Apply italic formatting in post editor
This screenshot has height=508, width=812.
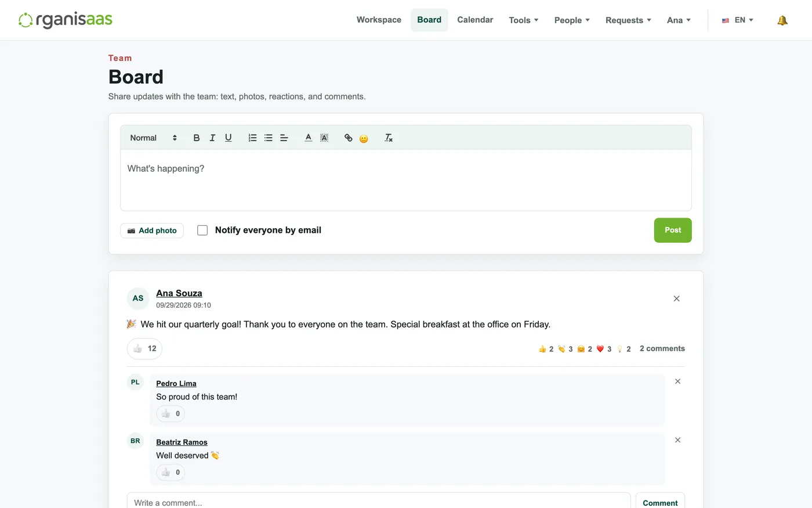pyautogui.click(x=212, y=138)
